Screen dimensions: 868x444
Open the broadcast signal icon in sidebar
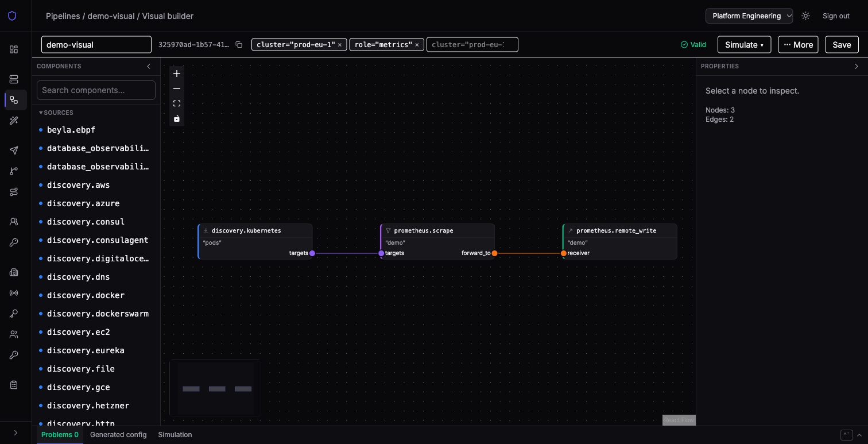tap(14, 293)
